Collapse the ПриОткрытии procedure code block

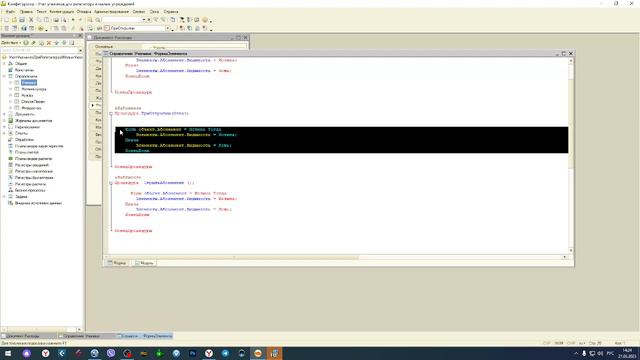tap(111, 113)
